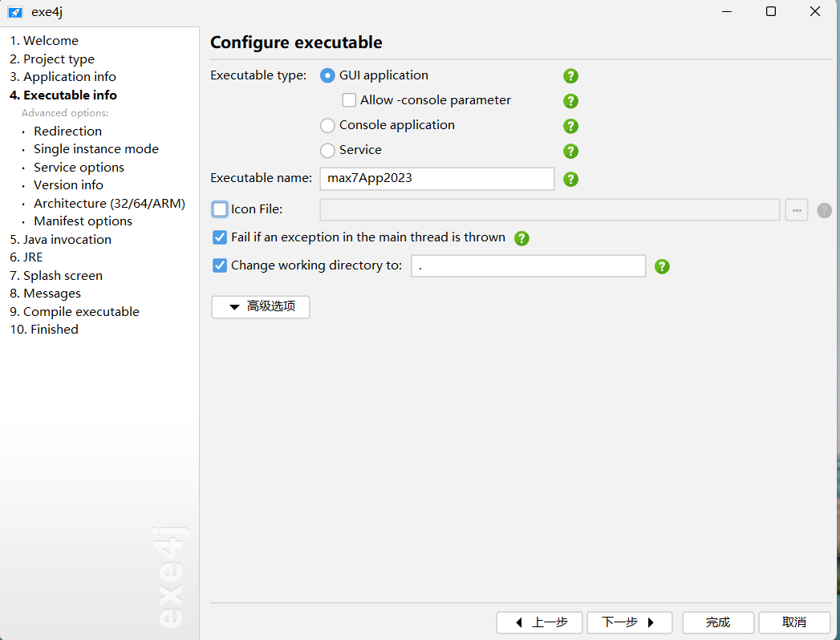Click the 上一步 previous button

tap(539, 622)
